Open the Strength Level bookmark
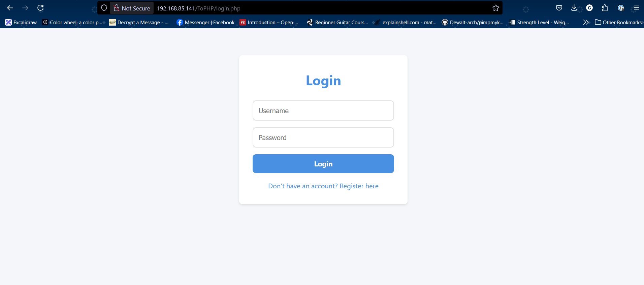 coord(539,22)
